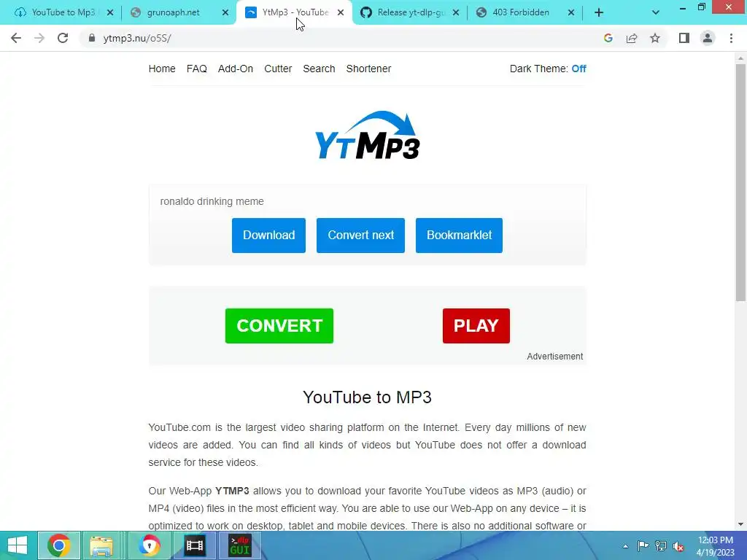Go to Add-On page
747x560 pixels.
[x=236, y=69]
